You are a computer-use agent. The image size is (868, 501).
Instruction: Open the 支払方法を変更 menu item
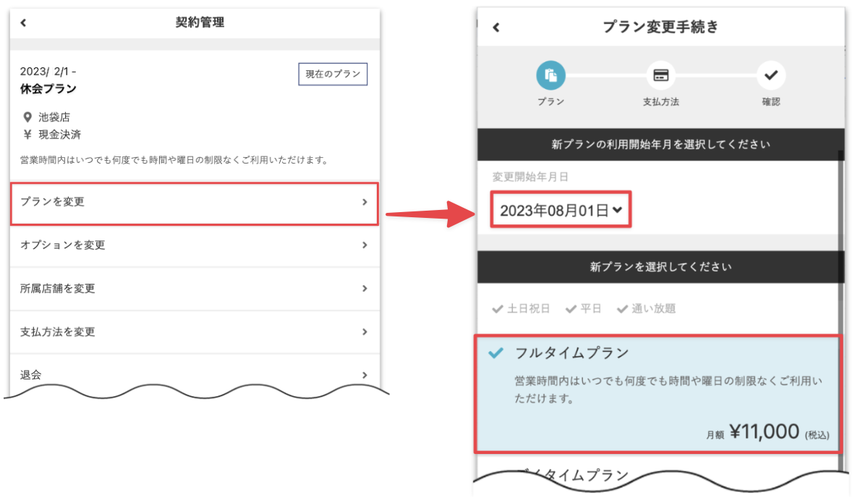point(194,332)
